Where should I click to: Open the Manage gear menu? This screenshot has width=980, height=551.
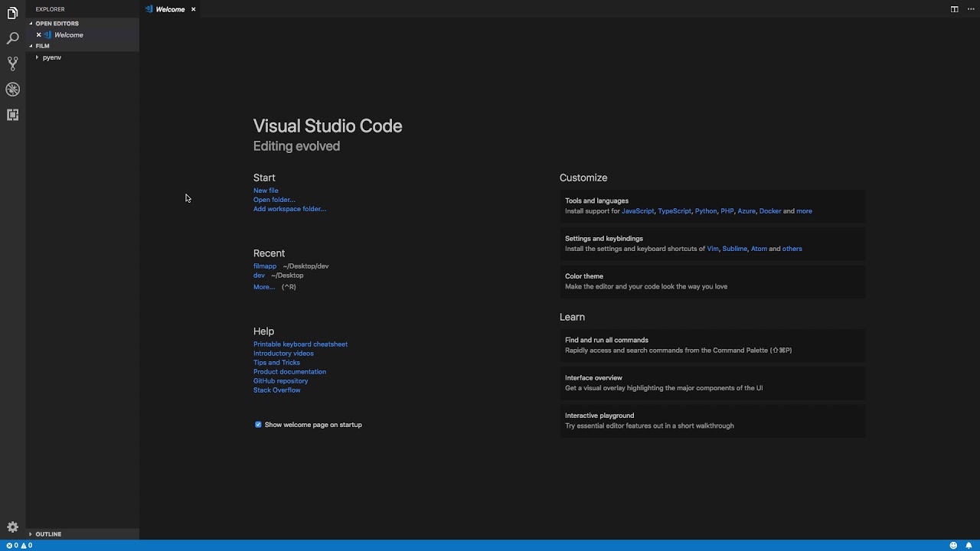12,527
